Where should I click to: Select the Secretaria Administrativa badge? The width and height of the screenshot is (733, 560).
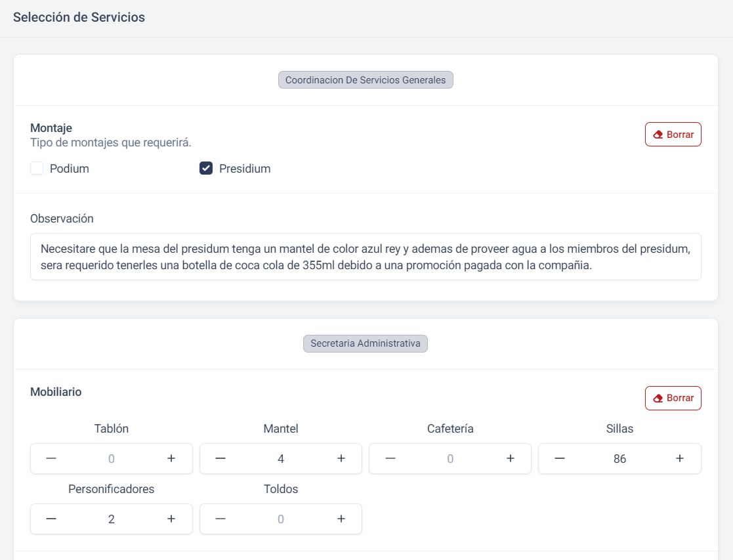(366, 343)
